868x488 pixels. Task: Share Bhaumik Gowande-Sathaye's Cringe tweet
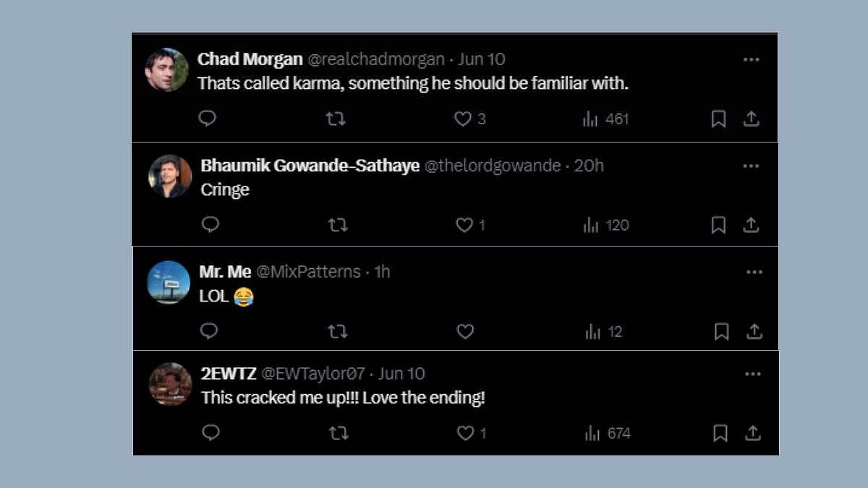click(x=752, y=225)
